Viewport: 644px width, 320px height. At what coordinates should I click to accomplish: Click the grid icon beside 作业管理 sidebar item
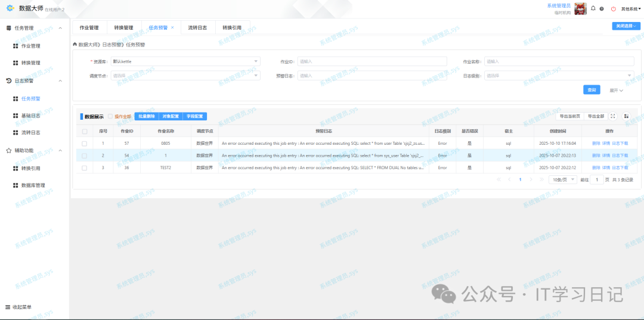16,46
